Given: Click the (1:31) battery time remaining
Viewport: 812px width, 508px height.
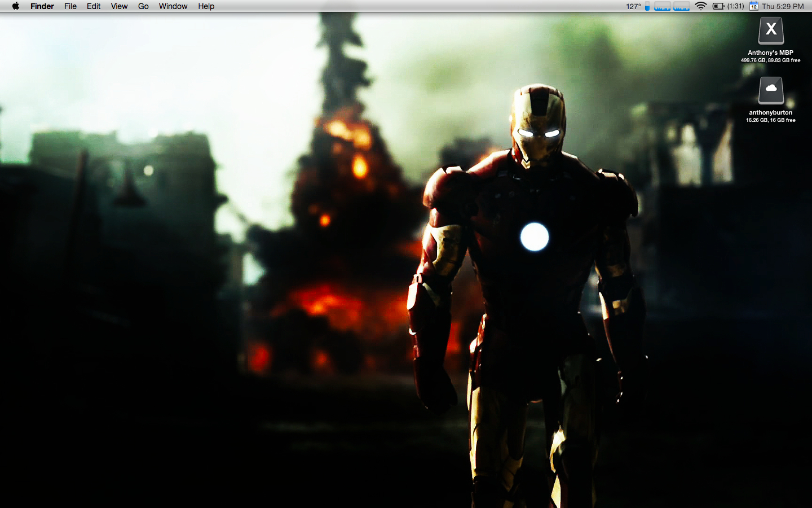Looking at the screenshot, I should click(735, 6).
